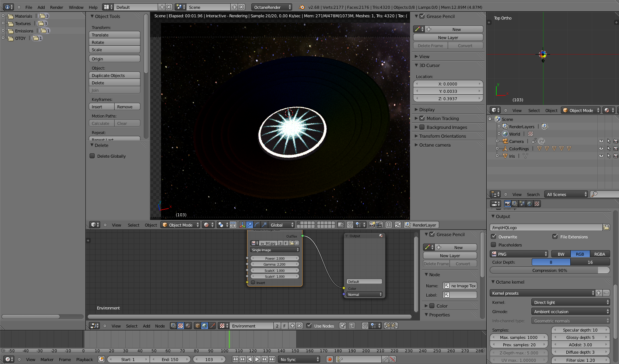The height and width of the screenshot is (364, 619).
Task: Open the Global orientation dropdown
Action: click(x=282, y=225)
